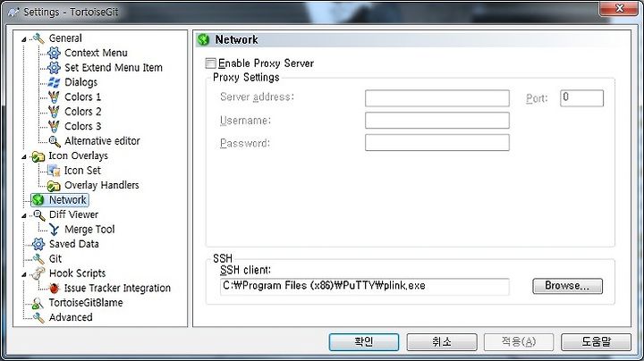The image size is (644, 361).
Task: Click the Merge Tool branch icon
Action: 54,230
